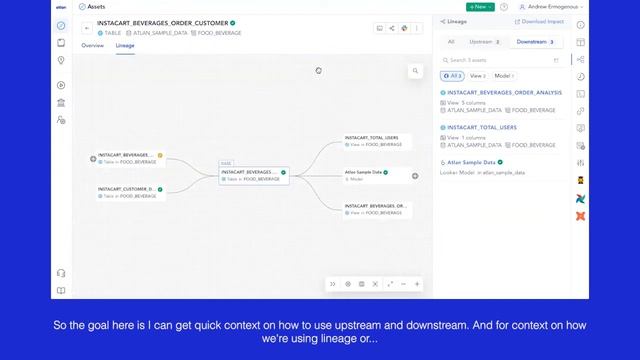
Task: Open the orange dbt icon in right rail
Action: pos(580,216)
